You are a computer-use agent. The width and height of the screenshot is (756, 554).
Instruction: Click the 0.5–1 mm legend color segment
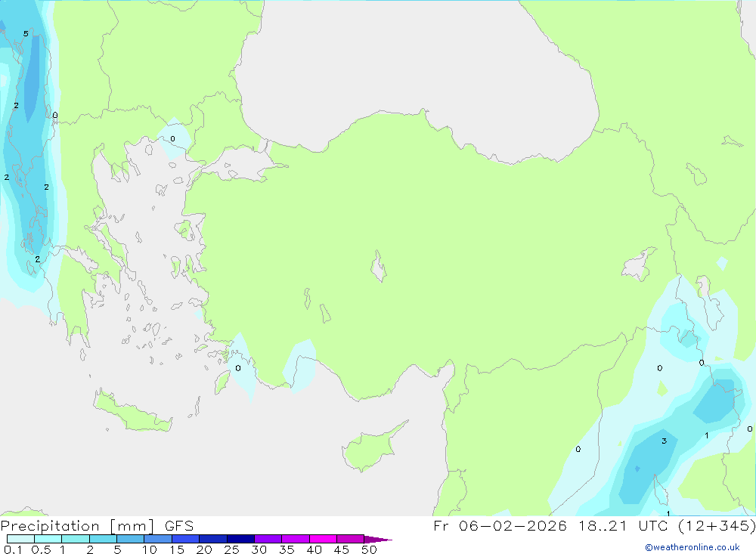(48, 539)
